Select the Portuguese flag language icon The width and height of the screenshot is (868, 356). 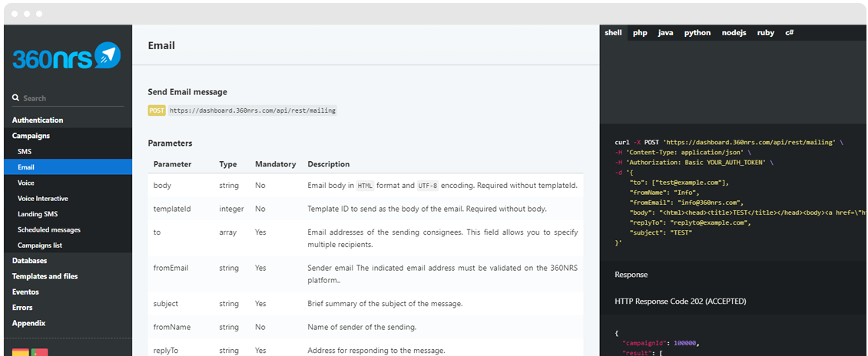(40, 352)
